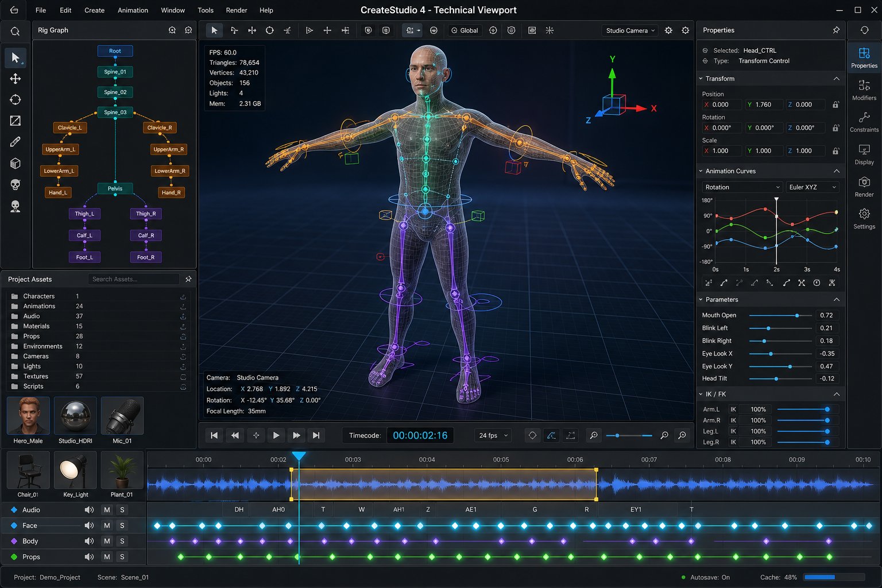Open the Constraints panel tab

(864, 122)
